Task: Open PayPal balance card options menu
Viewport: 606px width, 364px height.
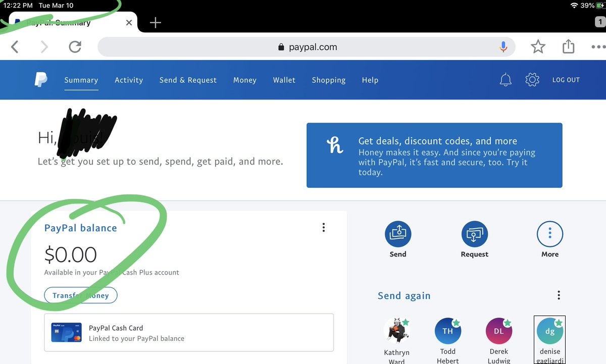Action: pos(324,228)
